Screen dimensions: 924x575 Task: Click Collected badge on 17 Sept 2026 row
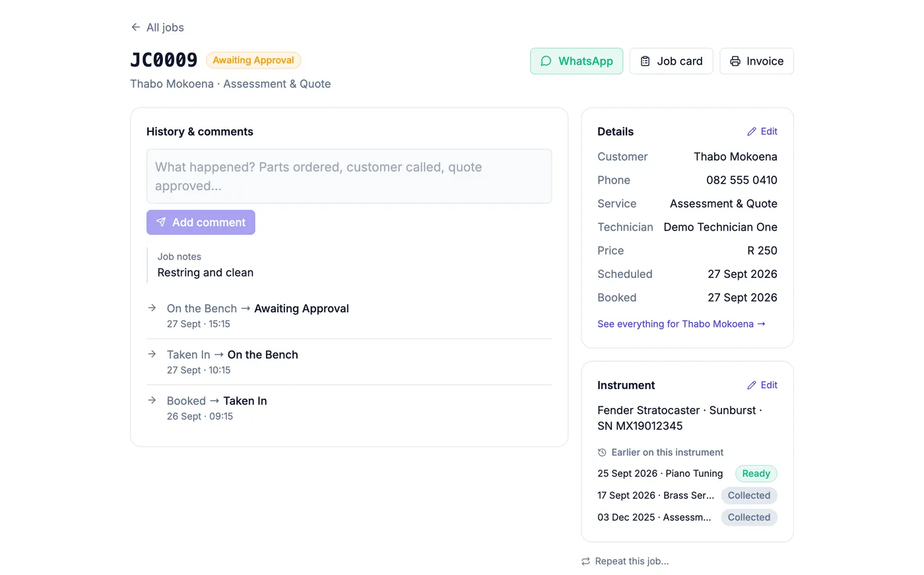click(749, 495)
